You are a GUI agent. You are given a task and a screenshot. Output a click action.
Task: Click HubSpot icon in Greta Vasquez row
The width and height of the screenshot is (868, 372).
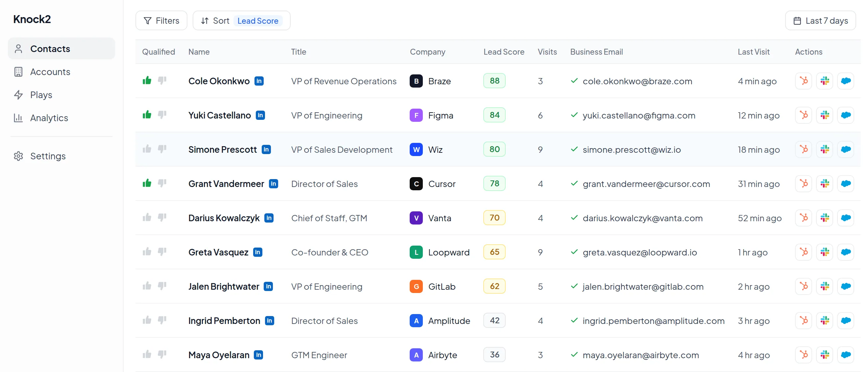click(804, 252)
